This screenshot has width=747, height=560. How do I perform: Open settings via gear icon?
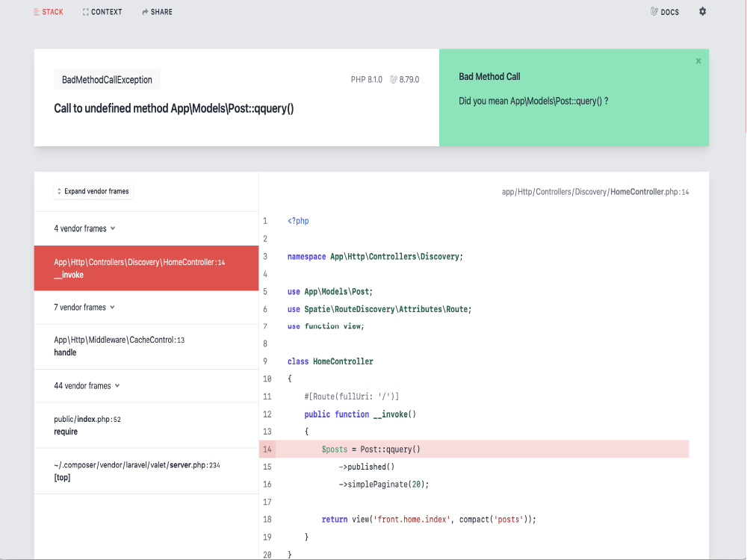pos(702,11)
